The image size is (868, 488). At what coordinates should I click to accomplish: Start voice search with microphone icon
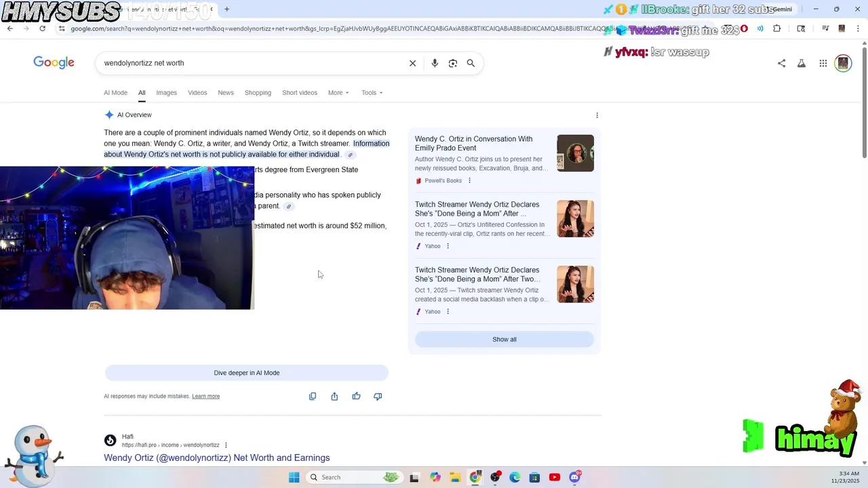point(435,63)
